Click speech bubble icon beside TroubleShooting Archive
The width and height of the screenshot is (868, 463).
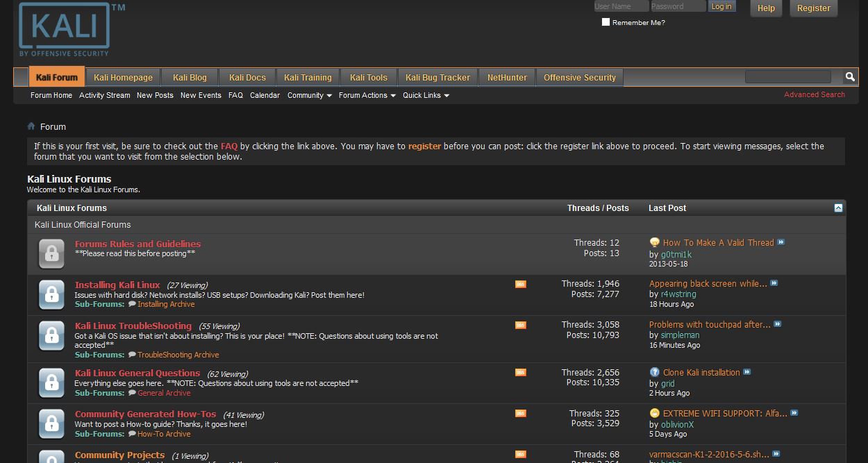[x=132, y=355]
